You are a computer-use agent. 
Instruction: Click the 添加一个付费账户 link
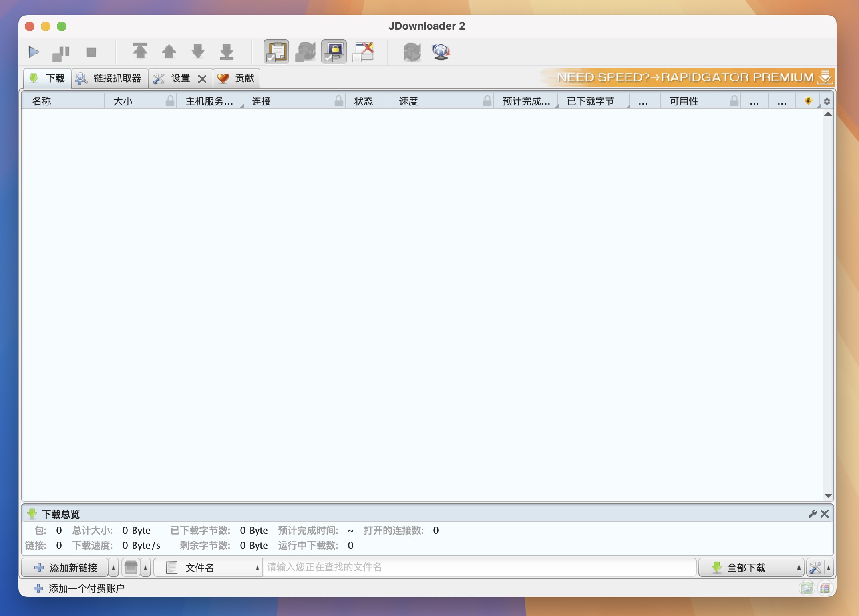(79, 588)
